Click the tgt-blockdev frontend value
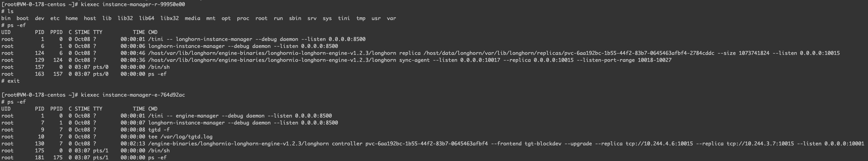868x161 pixels. click(x=543, y=144)
